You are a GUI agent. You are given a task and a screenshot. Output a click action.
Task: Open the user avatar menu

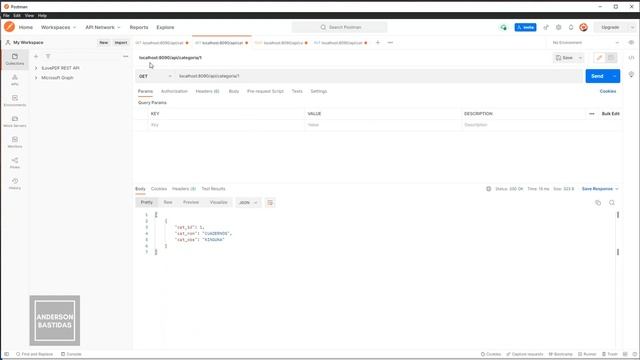pos(583,27)
